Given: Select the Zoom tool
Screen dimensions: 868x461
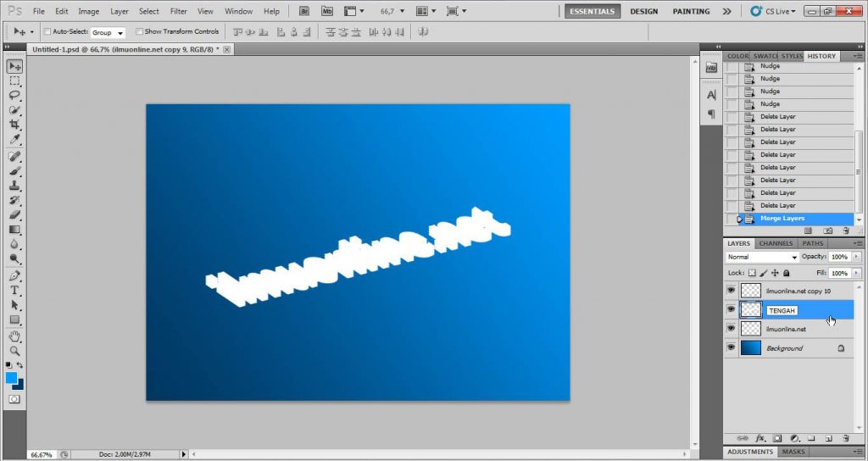Looking at the screenshot, I should 14,351.
